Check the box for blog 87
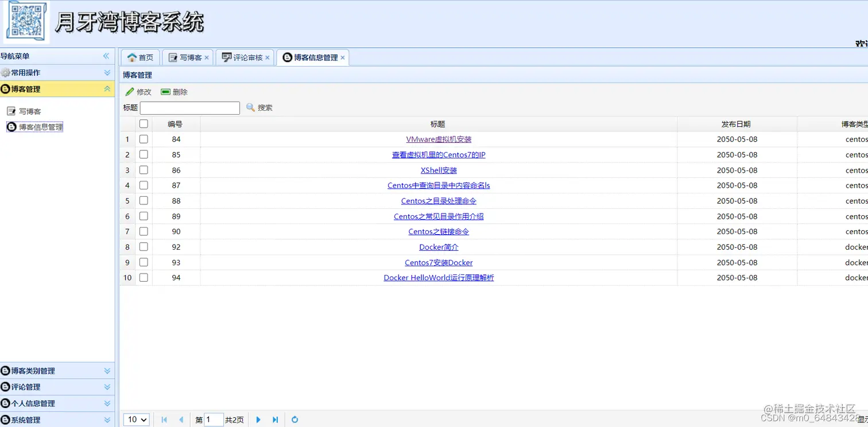This screenshot has width=868, height=427. pyautogui.click(x=144, y=185)
